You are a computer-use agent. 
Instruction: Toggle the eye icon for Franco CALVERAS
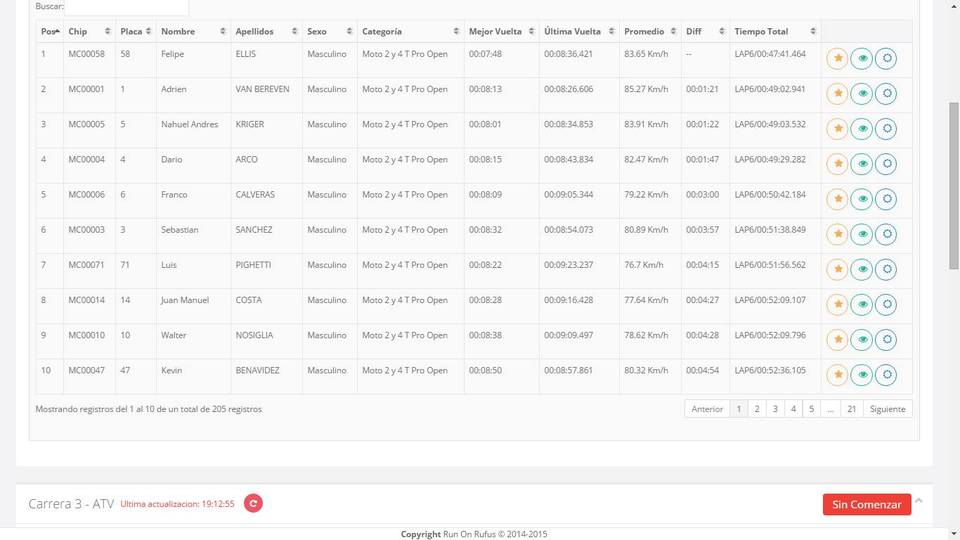click(x=861, y=199)
